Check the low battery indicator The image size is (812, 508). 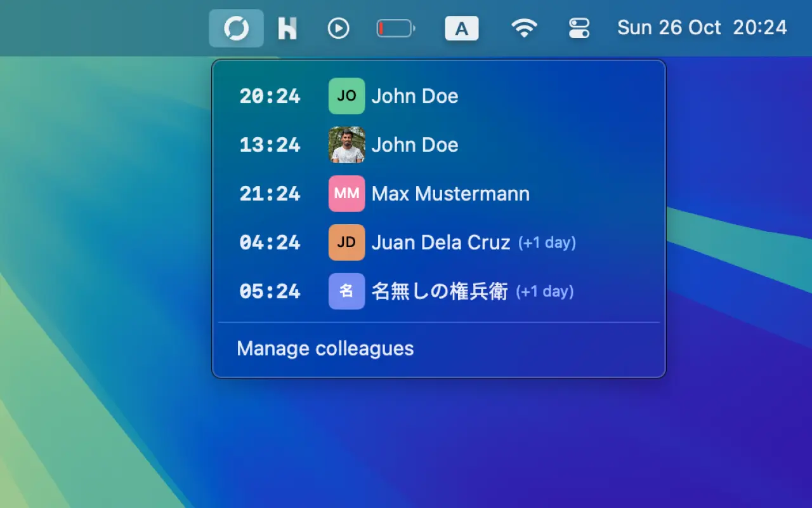pos(396,28)
